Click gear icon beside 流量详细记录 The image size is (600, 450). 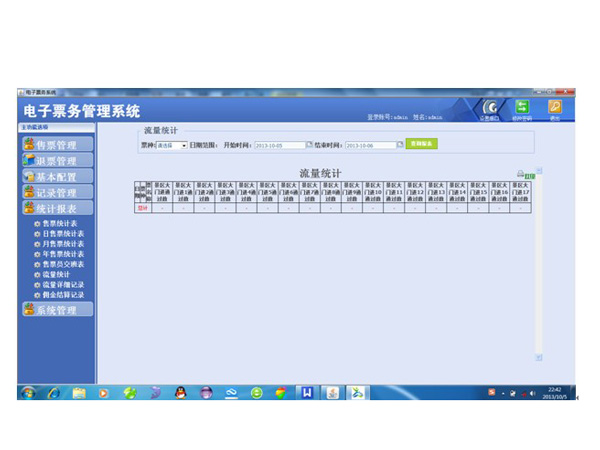(37, 285)
